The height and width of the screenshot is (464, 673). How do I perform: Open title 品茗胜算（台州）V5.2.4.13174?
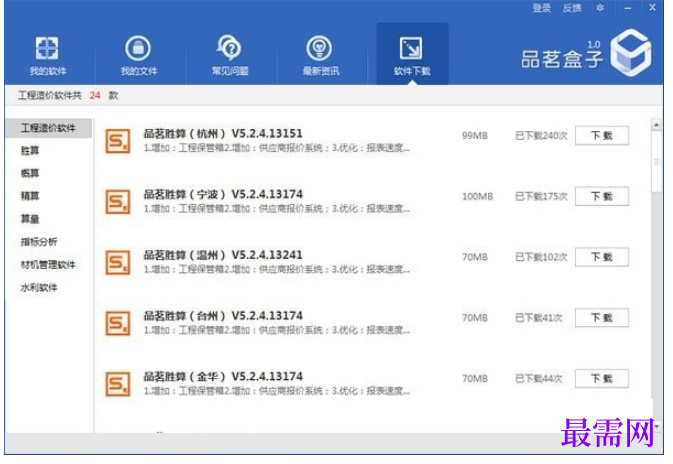[223, 316]
